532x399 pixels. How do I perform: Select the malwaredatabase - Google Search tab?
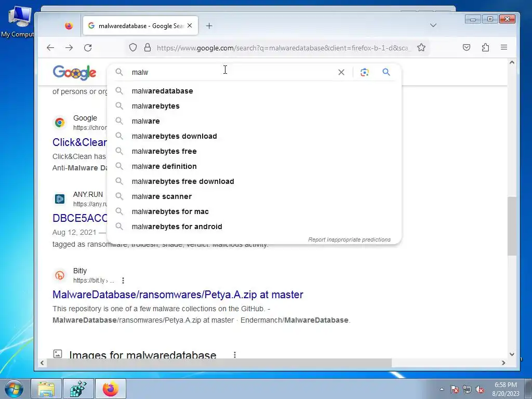140,26
